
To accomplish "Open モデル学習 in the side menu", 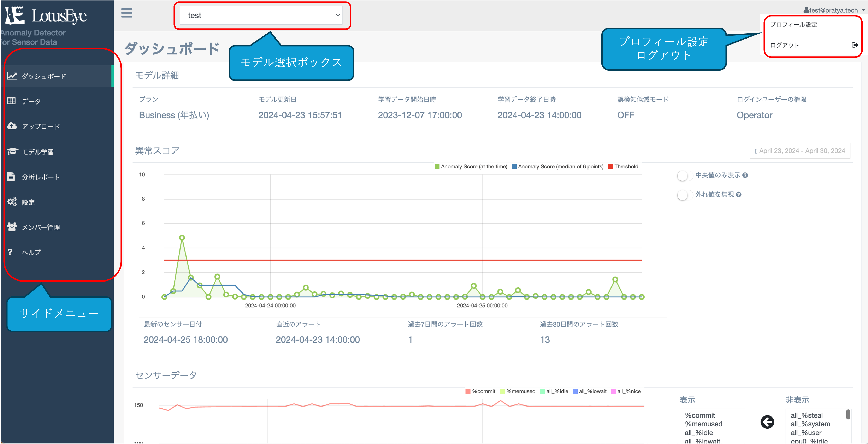I will (58, 152).
